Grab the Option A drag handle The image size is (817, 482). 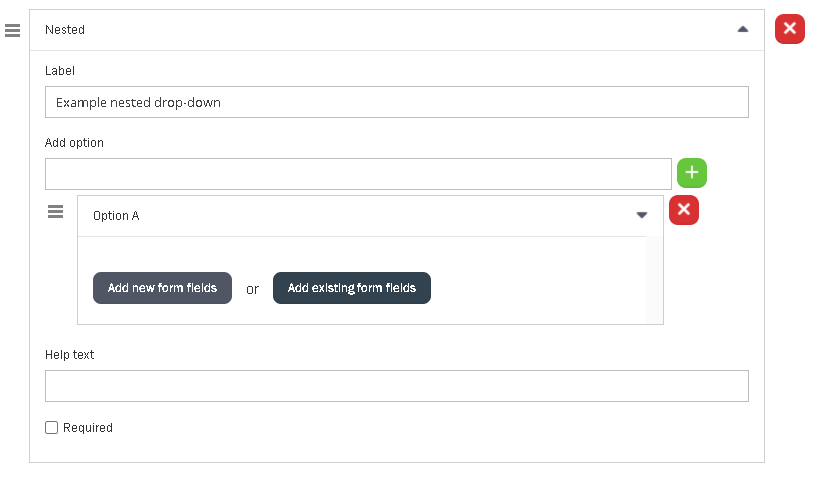[x=56, y=212]
